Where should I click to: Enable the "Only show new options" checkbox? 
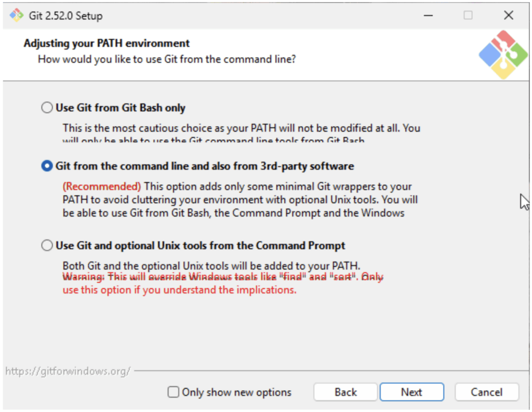(174, 392)
